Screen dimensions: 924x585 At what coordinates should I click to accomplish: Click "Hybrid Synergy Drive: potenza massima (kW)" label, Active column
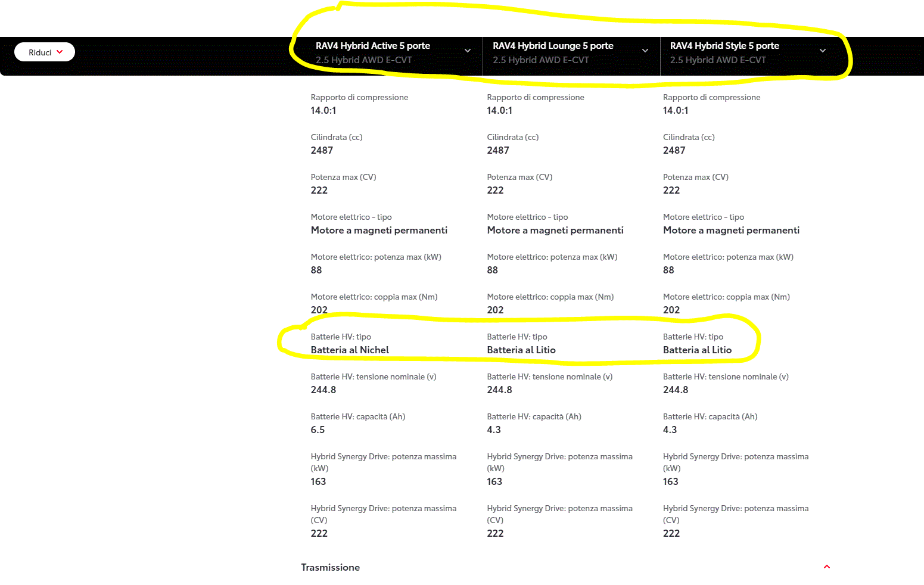pos(384,462)
